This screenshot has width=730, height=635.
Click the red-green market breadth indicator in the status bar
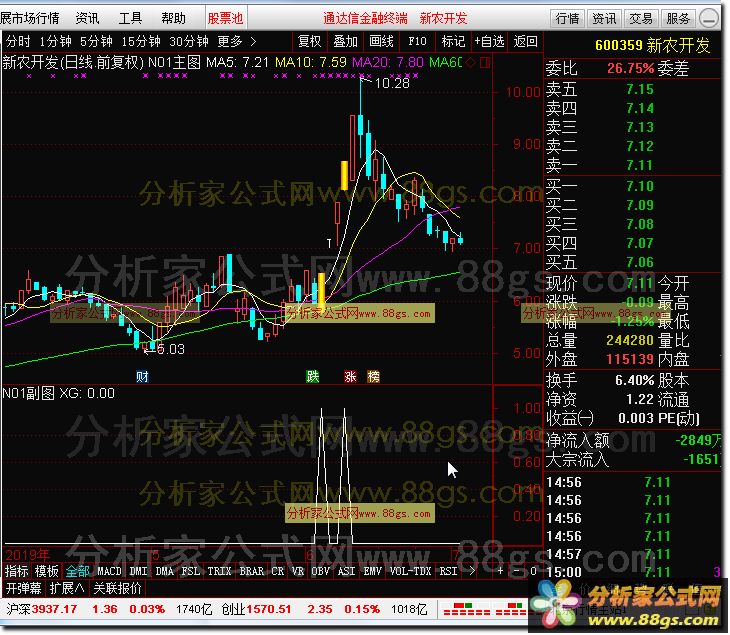click(x=484, y=608)
